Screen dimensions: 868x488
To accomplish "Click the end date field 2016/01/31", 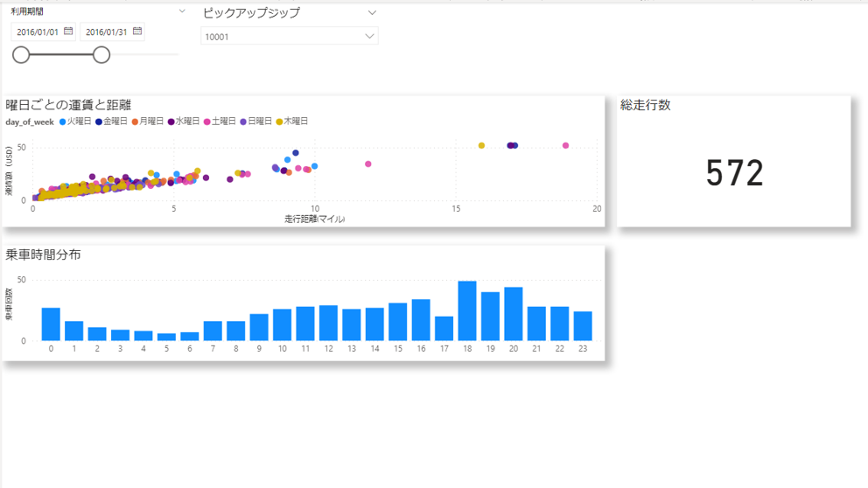I will (106, 32).
